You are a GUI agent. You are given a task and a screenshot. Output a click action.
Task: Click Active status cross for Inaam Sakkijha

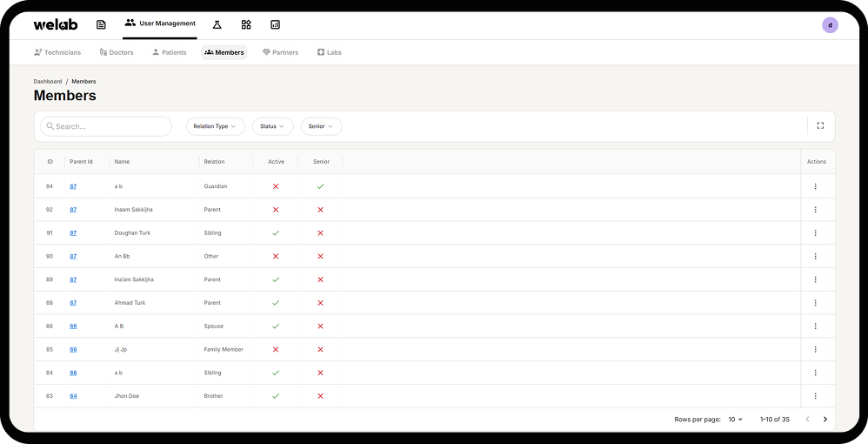276,210
